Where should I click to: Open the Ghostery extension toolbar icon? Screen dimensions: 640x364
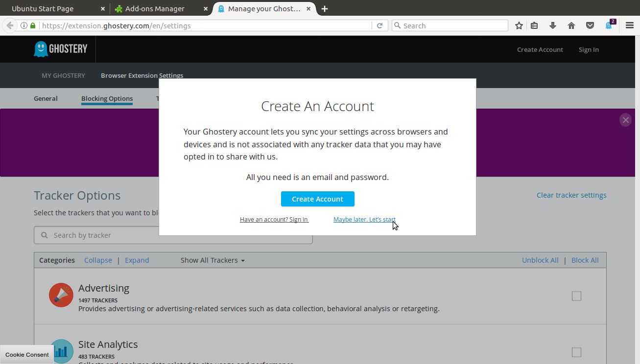point(609,25)
